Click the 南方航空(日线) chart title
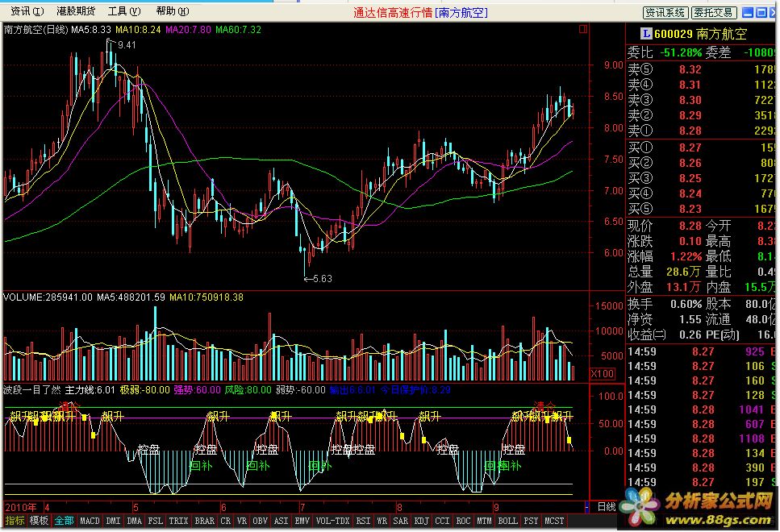 [x=35, y=29]
